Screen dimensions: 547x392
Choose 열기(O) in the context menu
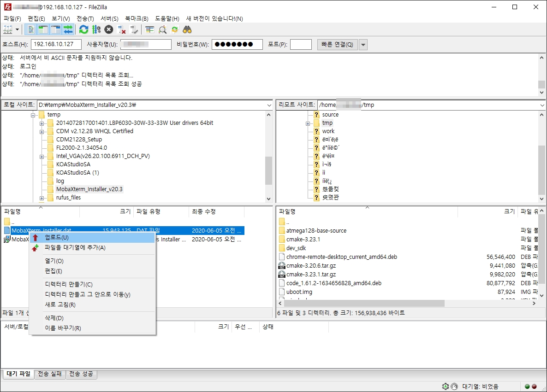click(x=92, y=261)
